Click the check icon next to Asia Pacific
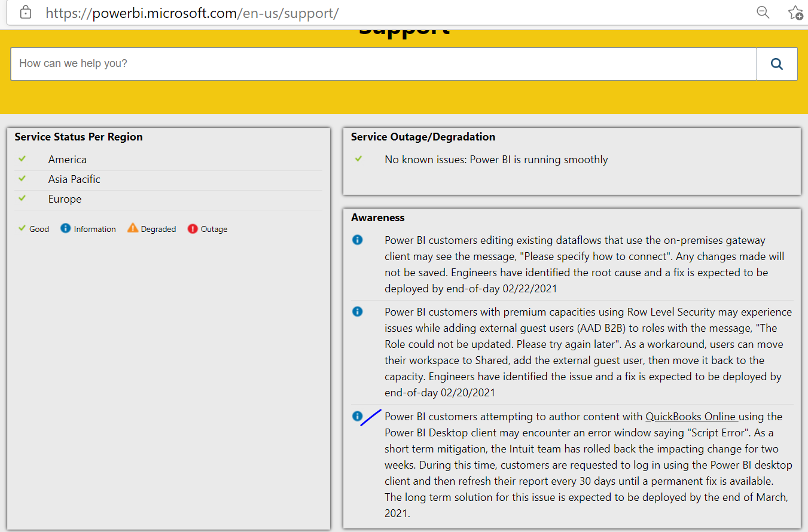Image resolution: width=808 pixels, height=532 pixels. tap(22, 178)
